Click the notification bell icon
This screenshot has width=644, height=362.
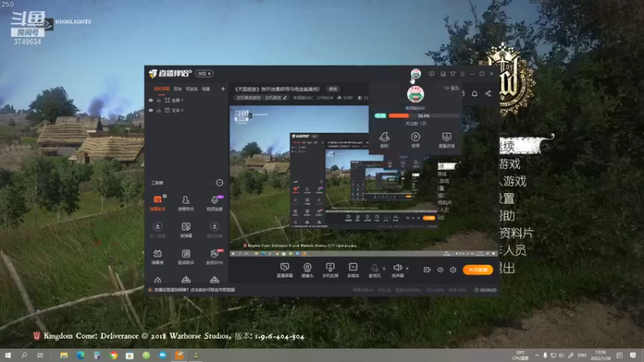474,93
